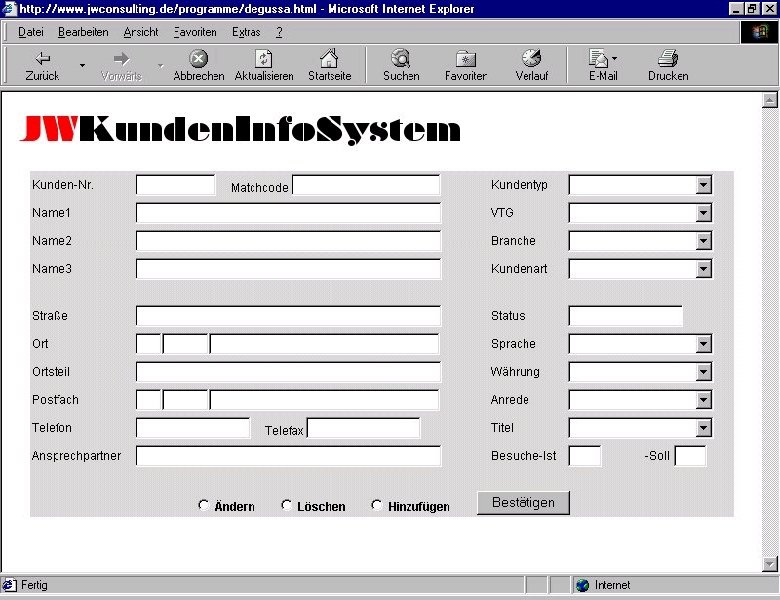
Task: Focus the -Soll input field
Action: (x=690, y=456)
